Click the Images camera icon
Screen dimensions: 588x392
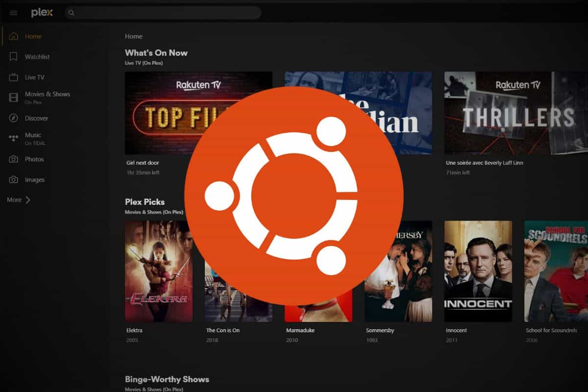pyautogui.click(x=14, y=180)
